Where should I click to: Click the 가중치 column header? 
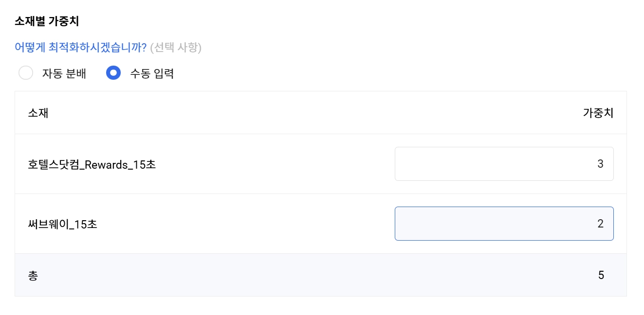click(x=598, y=113)
